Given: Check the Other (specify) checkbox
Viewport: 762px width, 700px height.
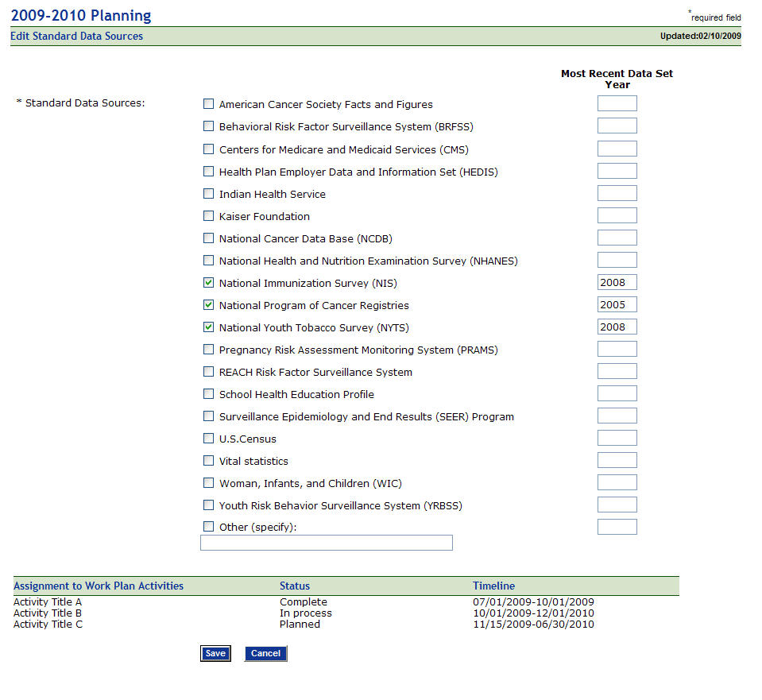Looking at the screenshot, I should click(208, 527).
